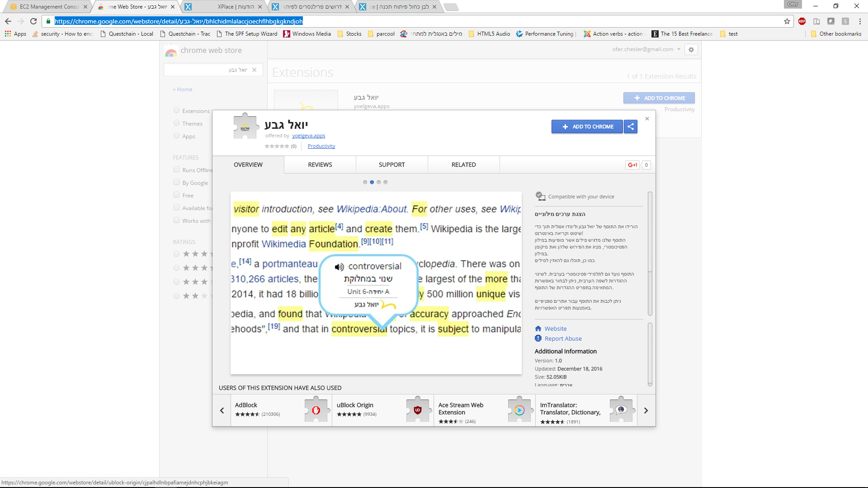Viewport: 868px width, 488px height.
Task: Open the AdBlock extension icon
Action: tap(316, 410)
